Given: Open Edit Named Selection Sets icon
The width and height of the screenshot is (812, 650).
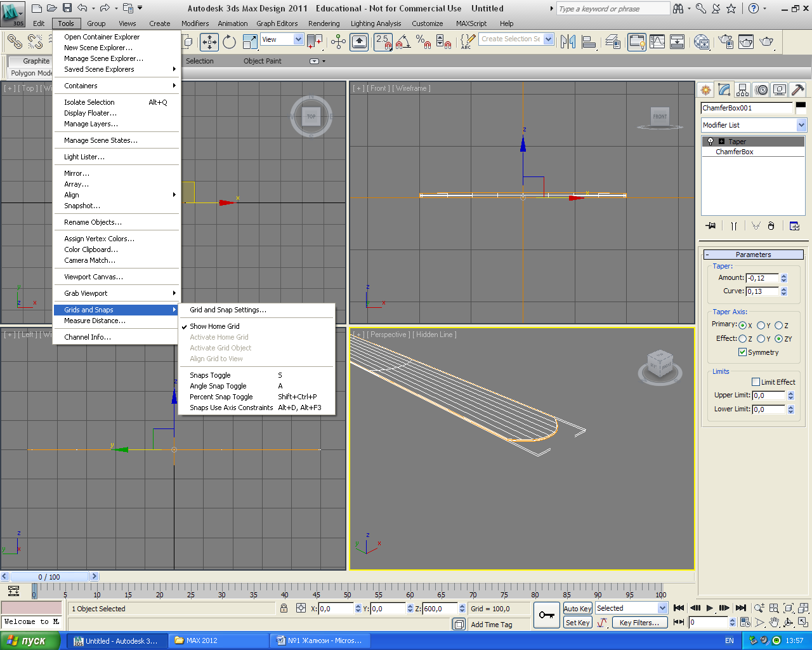Looking at the screenshot, I should pyautogui.click(x=468, y=42).
